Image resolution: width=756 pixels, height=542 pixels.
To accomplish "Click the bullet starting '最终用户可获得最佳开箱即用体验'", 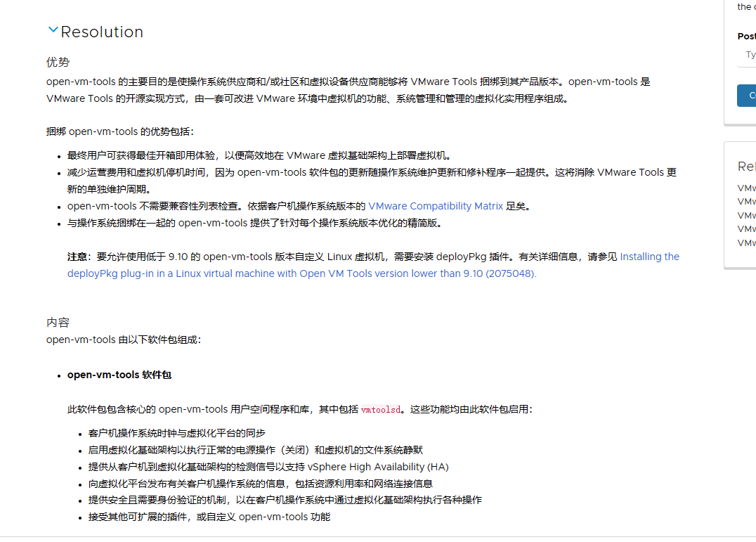I will [x=260, y=155].
